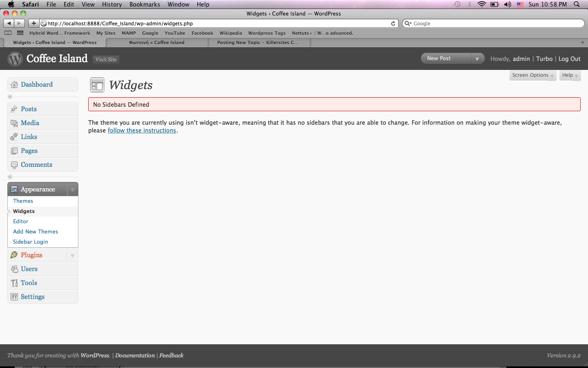Click the Users icon in sidebar

pyautogui.click(x=14, y=269)
